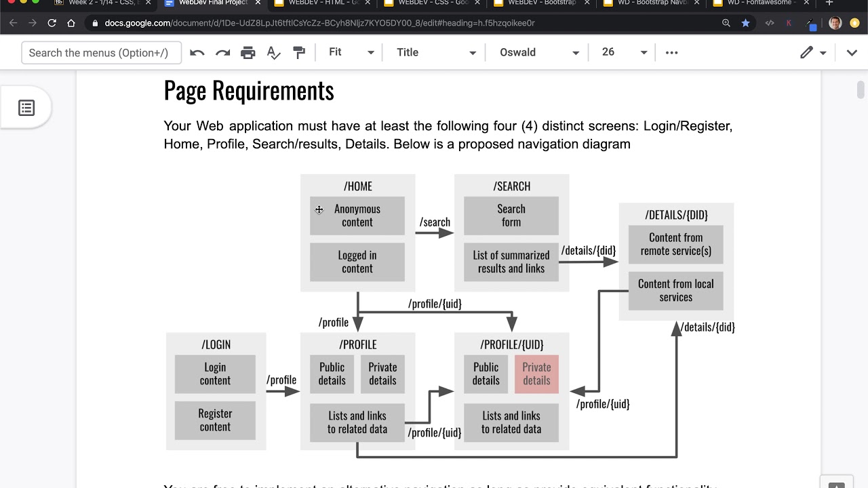
Task: Show the document outline panel
Action: point(26,108)
